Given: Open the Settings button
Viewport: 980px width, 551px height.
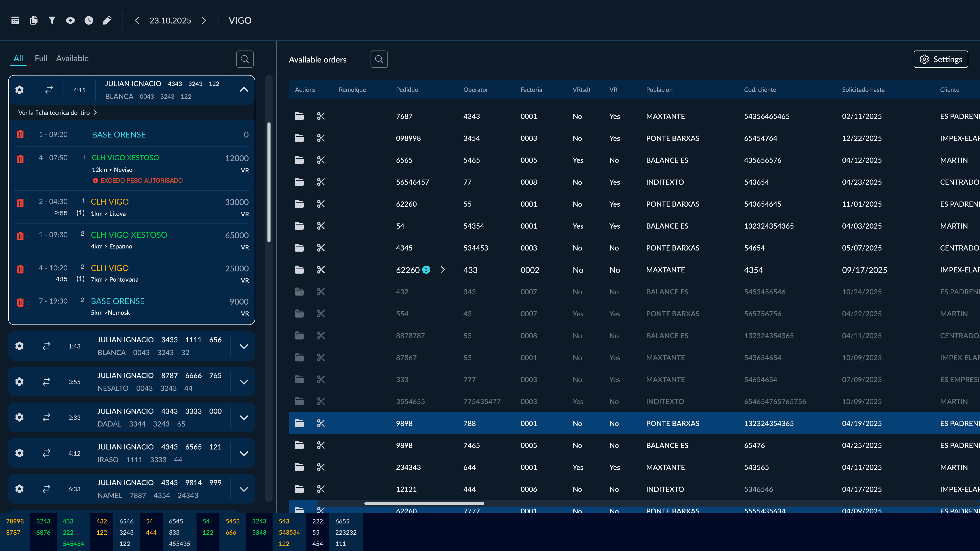Looking at the screenshot, I should click(940, 59).
